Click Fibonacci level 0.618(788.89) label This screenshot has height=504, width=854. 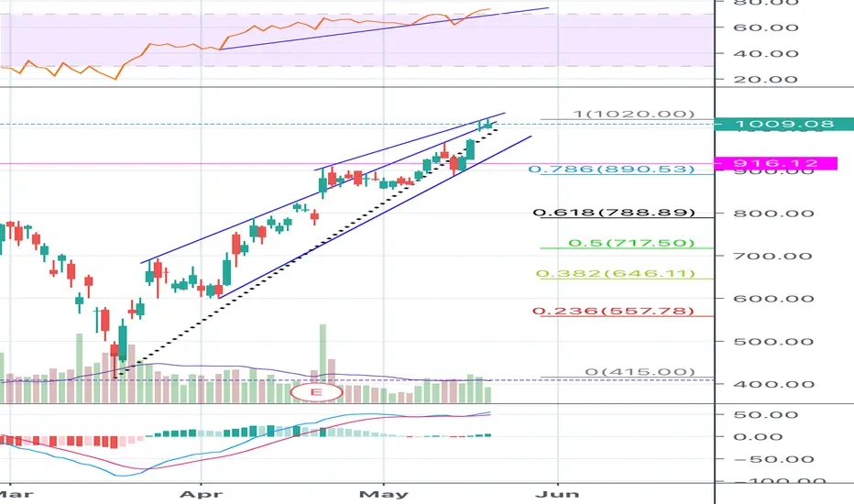tap(614, 213)
